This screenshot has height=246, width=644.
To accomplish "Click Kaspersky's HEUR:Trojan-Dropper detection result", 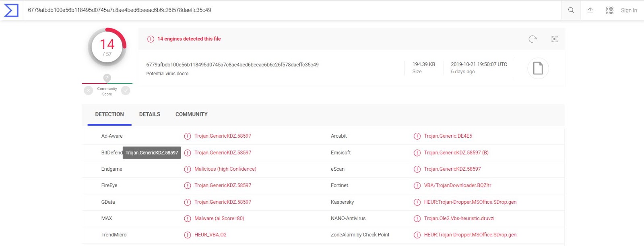I will click(470, 202).
